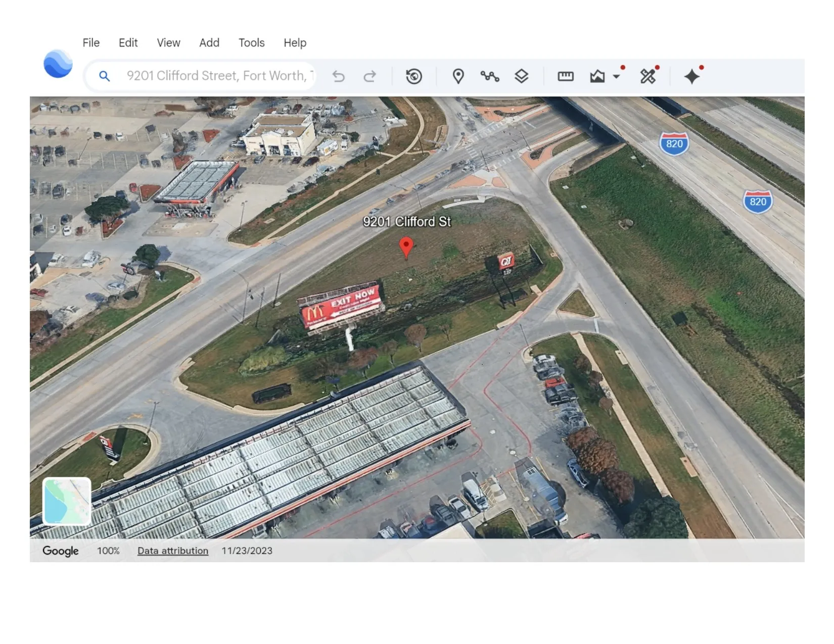
Task: Open the solar design tool icon
Action: tap(648, 76)
